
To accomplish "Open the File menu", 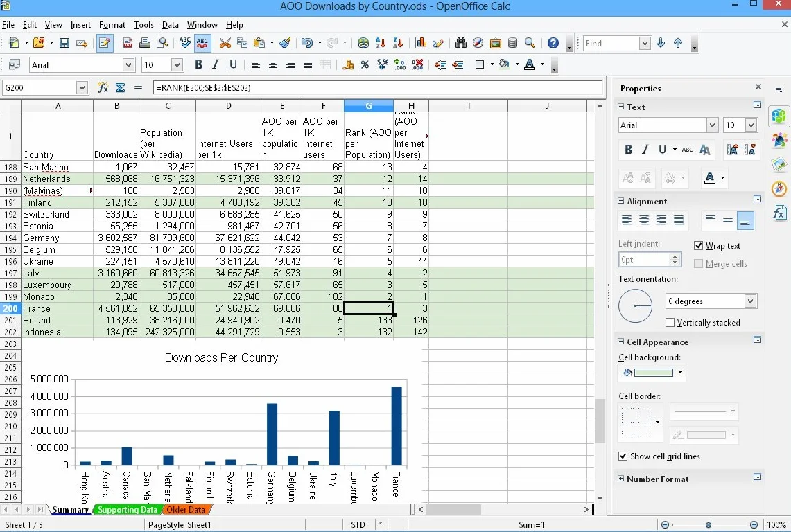I will click(x=8, y=25).
